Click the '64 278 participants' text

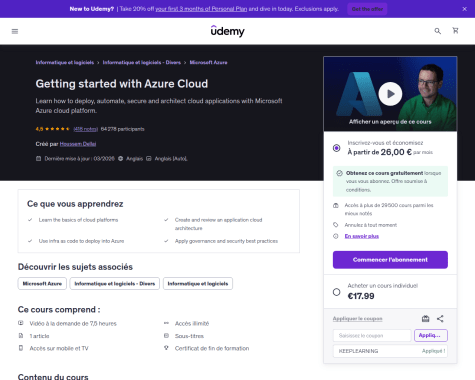pos(122,129)
